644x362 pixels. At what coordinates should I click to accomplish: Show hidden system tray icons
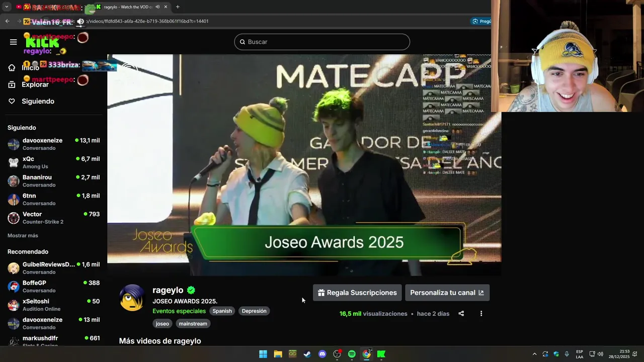point(534,354)
